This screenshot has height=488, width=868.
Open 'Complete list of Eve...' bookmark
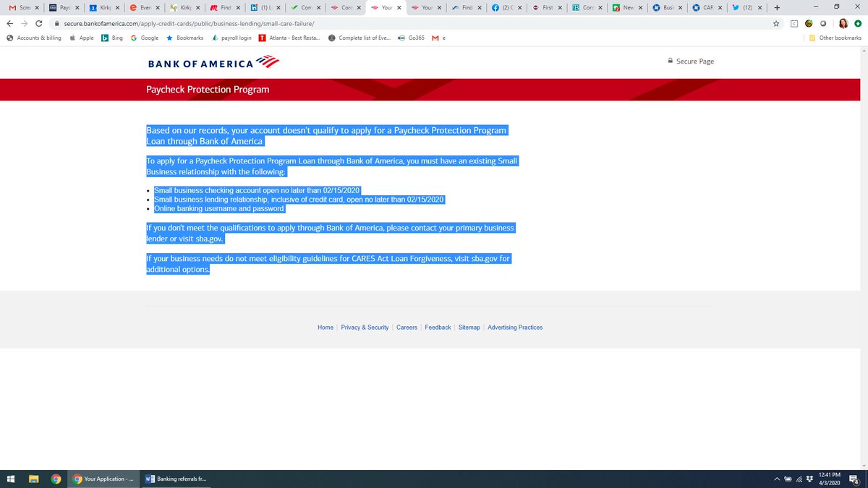pyautogui.click(x=359, y=38)
